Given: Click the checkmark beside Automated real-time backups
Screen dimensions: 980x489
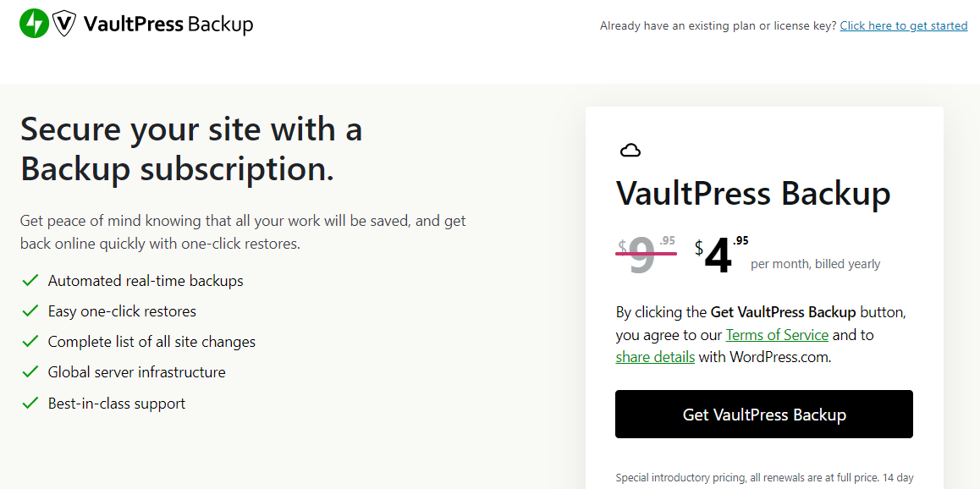Looking at the screenshot, I should (30, 279).
